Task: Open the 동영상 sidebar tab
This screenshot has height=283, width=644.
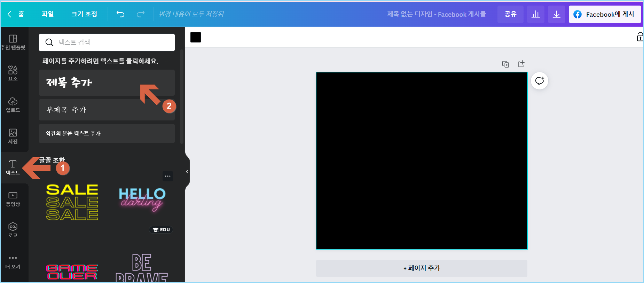Action: click(x=13, y=199)
